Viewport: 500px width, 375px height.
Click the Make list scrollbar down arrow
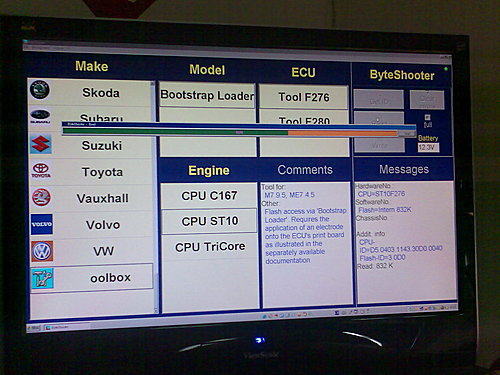coord(156,310)
